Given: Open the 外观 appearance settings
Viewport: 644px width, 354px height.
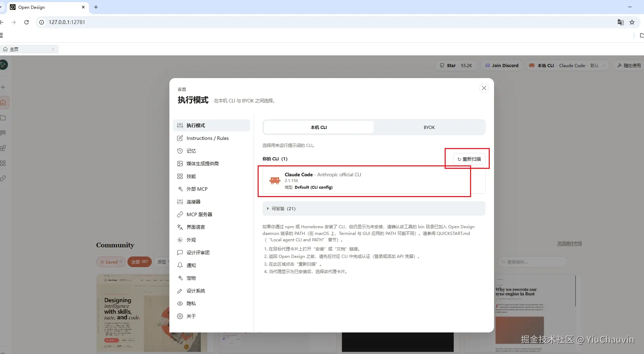Looking at the screenshot, I should [x=211, y=240].
